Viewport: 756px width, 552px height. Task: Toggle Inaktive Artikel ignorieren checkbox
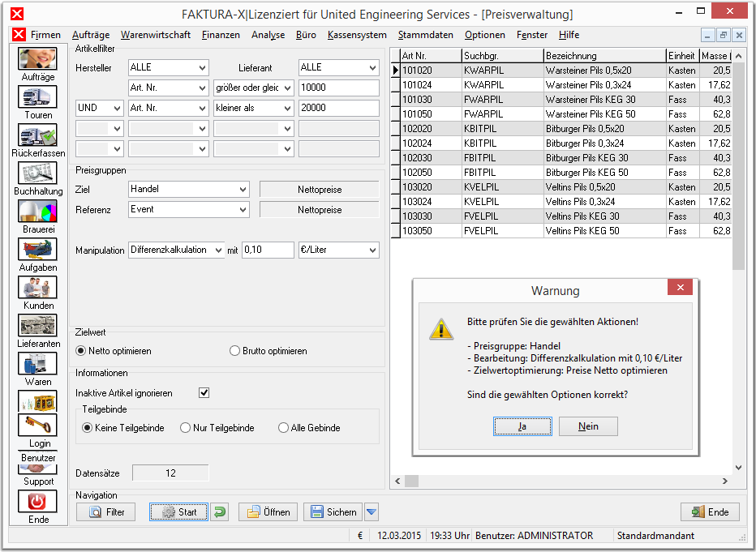pyautogui.click(x=204, y=392)
